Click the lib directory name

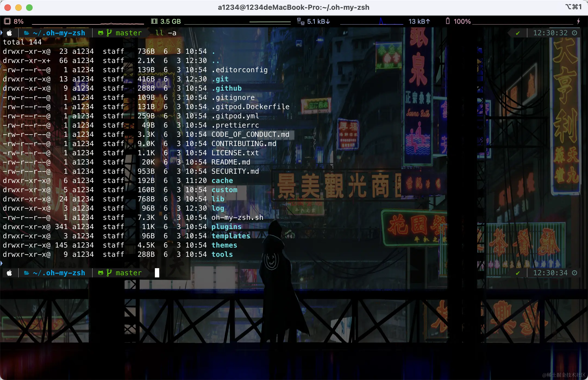coord(218,199)
